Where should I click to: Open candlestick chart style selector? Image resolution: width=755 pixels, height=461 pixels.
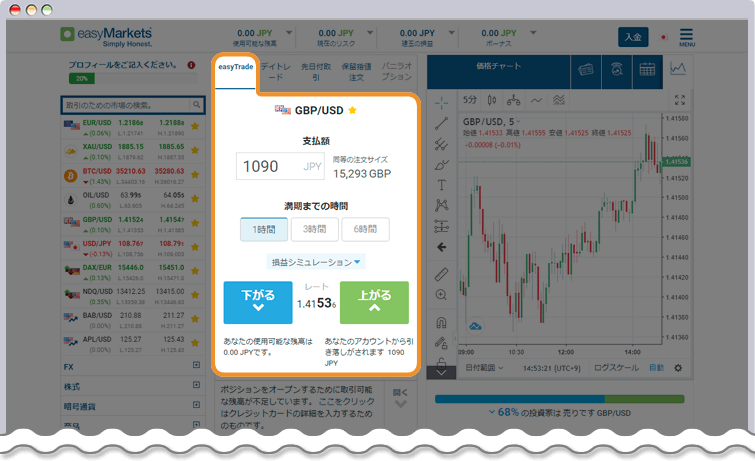coord(492,100)
